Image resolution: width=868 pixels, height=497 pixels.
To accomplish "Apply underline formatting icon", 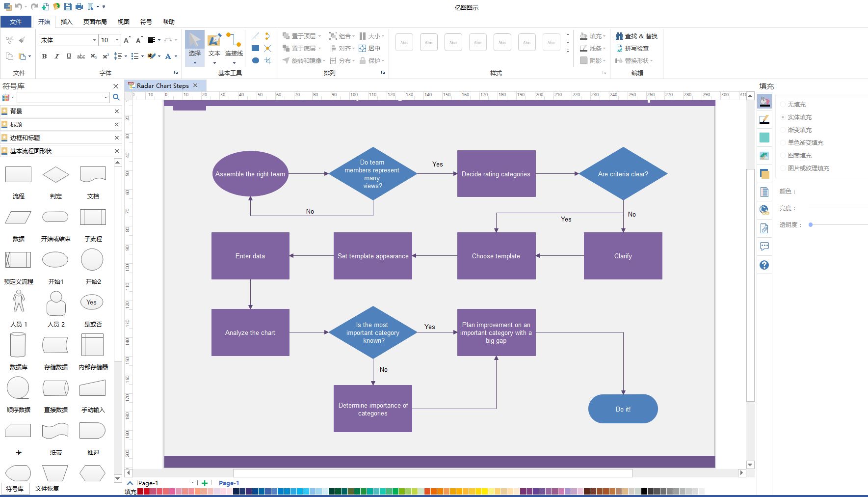I will 69,56.
